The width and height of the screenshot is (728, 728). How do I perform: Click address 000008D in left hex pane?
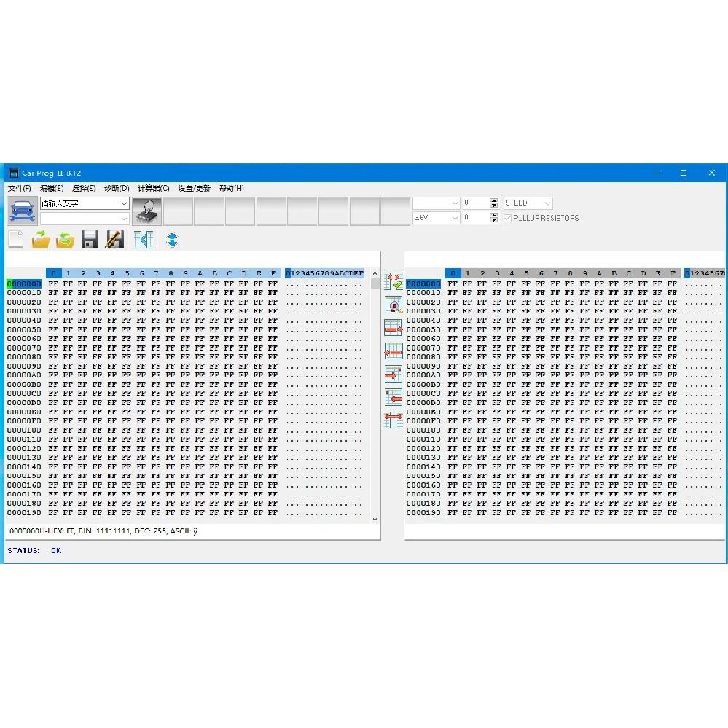tap(24, 356)
